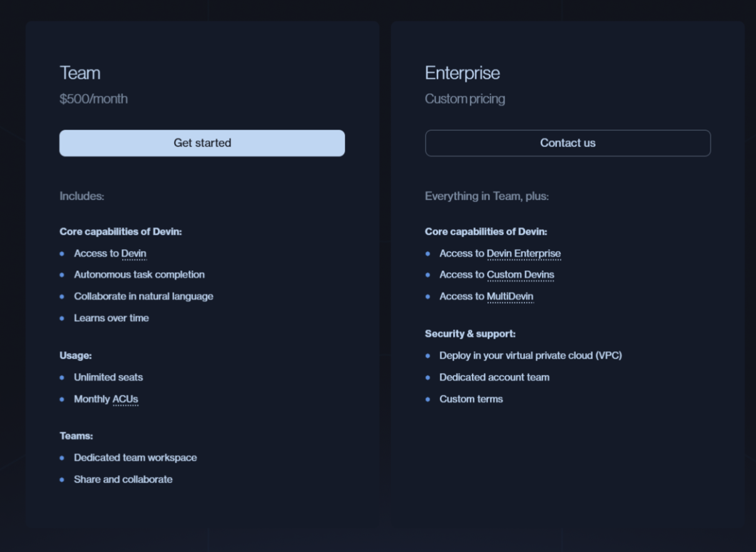Click Autonomous task completion item
Screen dimensions: 756x552
coord(139,275)
